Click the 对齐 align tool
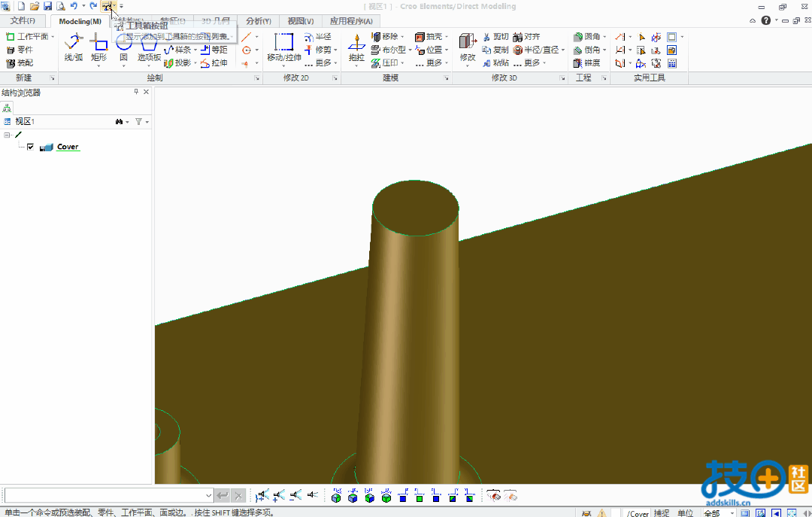The height and width of the screenshot is (517, 812). point(526,37)
